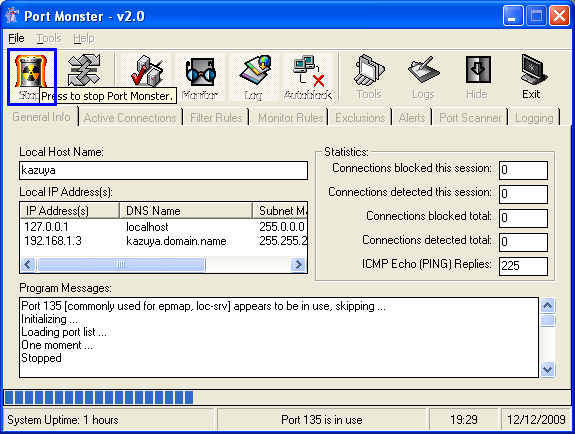Click the IP list horizontal scrollbar thumb
The image size is (575, 434).
pyautogui.click(x=121, y=265)
